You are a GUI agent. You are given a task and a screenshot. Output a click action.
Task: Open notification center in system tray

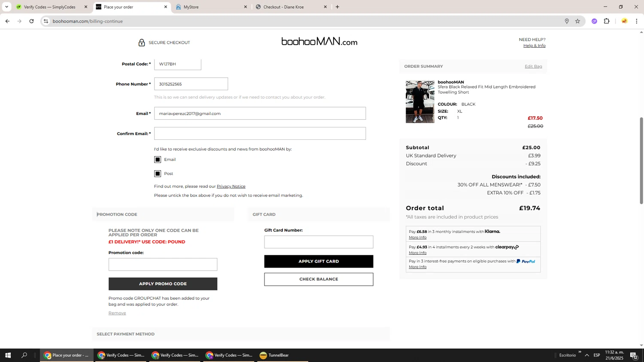[x=634, y=355]
